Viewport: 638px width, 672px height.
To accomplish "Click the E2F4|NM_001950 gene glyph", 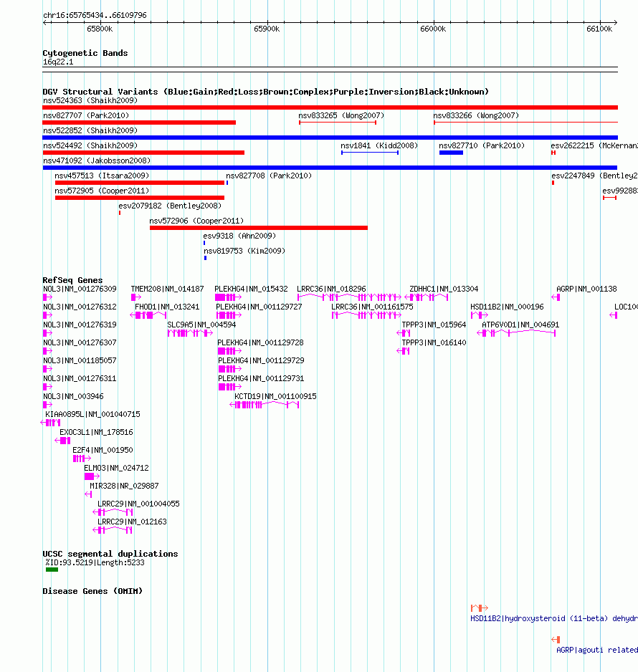I will tap(82, 459).
